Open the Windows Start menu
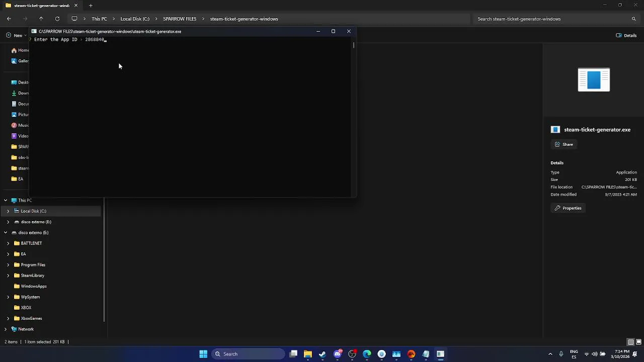 click(203, 354)
